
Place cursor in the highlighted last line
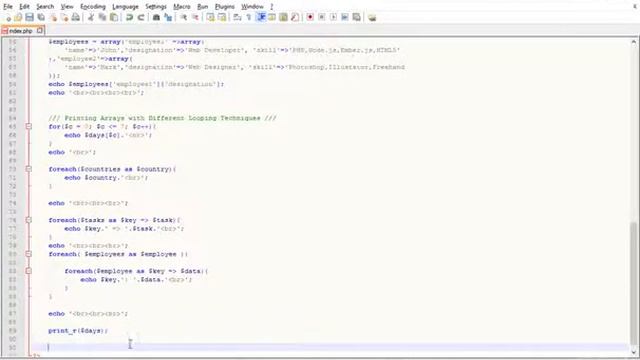[330, 347]
